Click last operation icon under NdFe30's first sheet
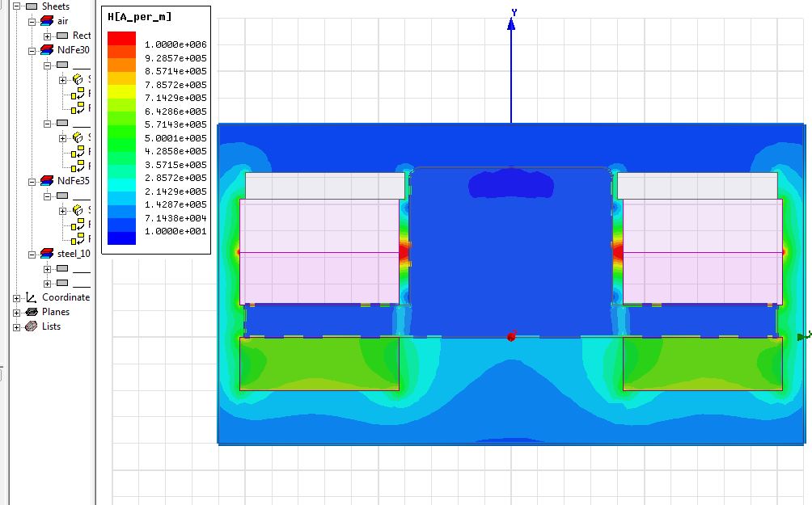812x505 pixels. 78,108
